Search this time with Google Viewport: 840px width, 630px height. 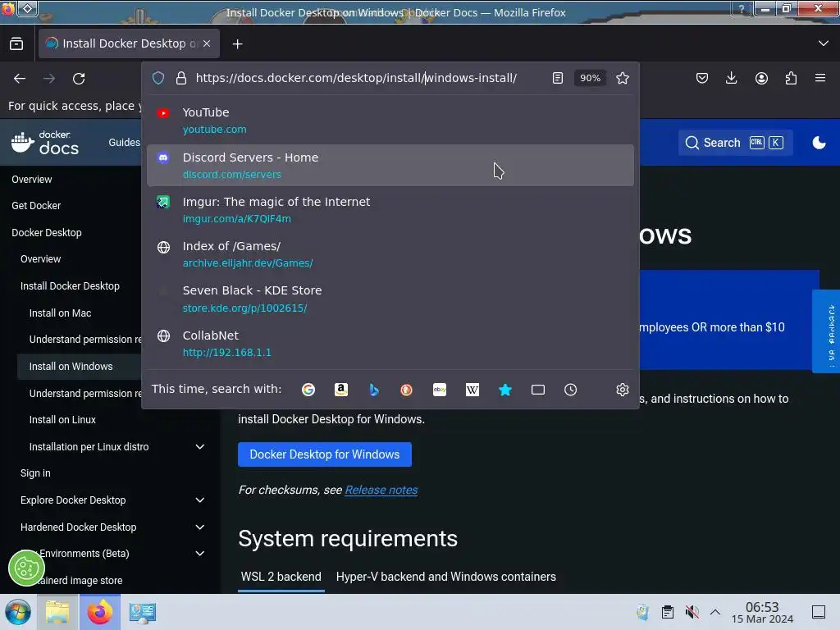(308, 390)
